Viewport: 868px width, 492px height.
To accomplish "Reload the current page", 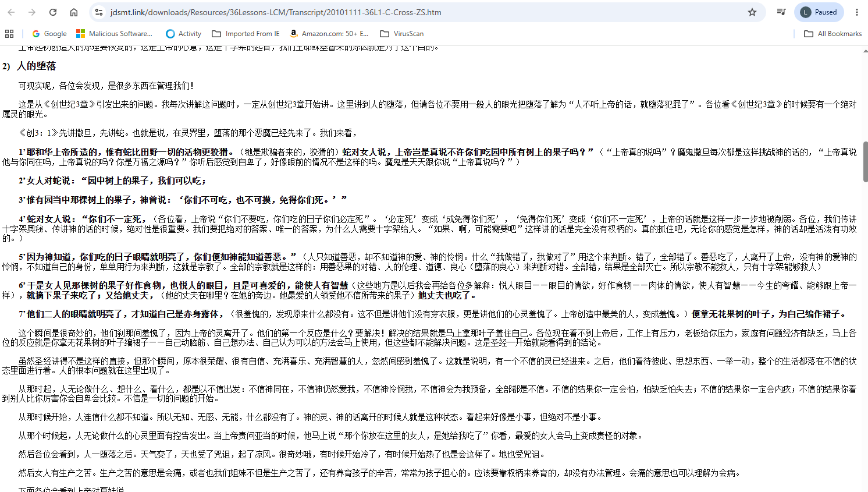I will pos(53,12).
